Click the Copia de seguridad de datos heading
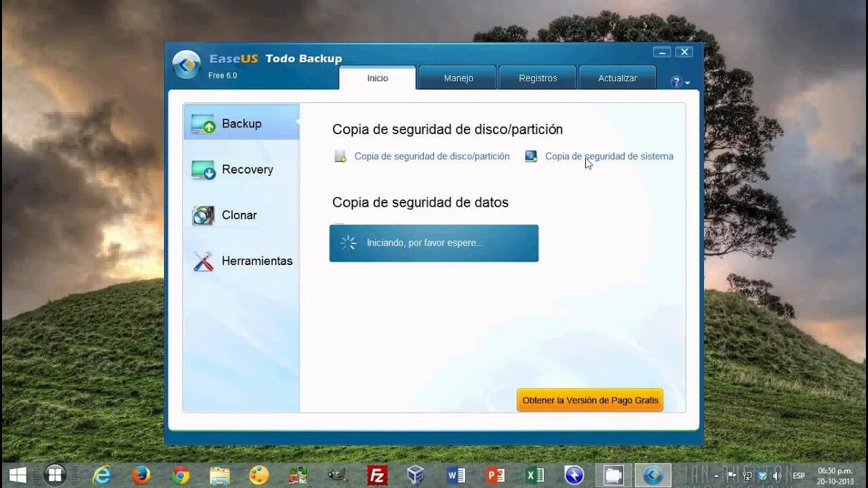This screenshot has width=868, height=488. [x=420, y=202]
